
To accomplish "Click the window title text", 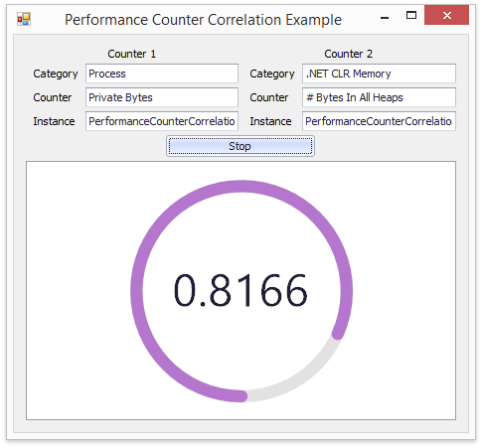I will coord(203,20).
